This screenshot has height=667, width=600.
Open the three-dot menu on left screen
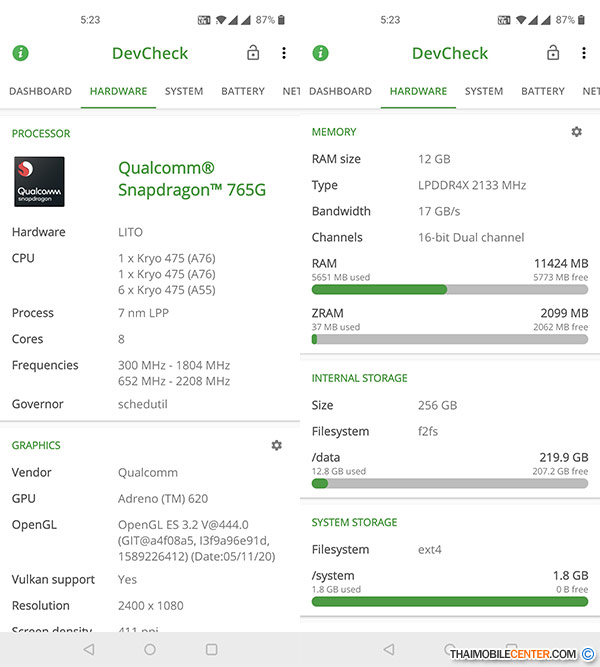tap(284, 53)
